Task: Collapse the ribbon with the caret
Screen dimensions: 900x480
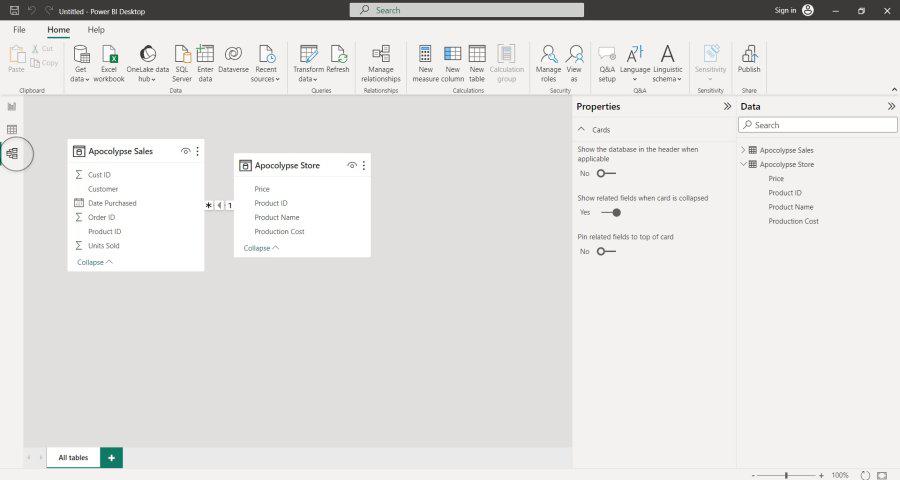Action: click(894, 90)
